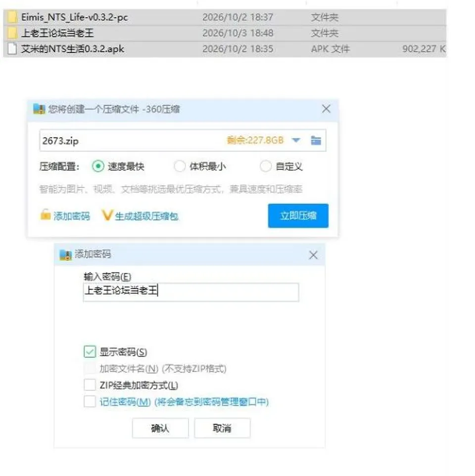This screenshot has height=476, width=475.
Task: Click the V icon for 生成超级压缩包
Action: [x=107, y=215]
